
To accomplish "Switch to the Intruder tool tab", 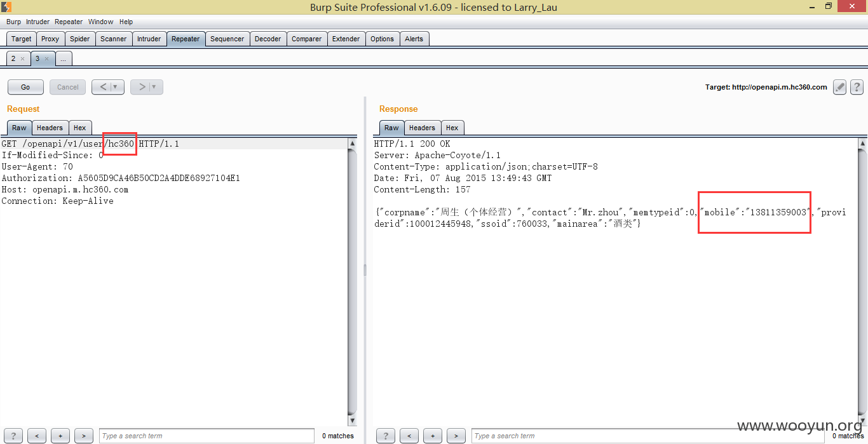I will click(149, 39).
